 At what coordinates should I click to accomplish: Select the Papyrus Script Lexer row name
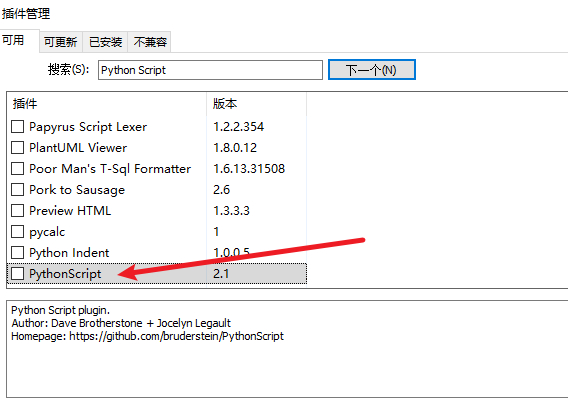pyautogui.click(x=88, y=127)
